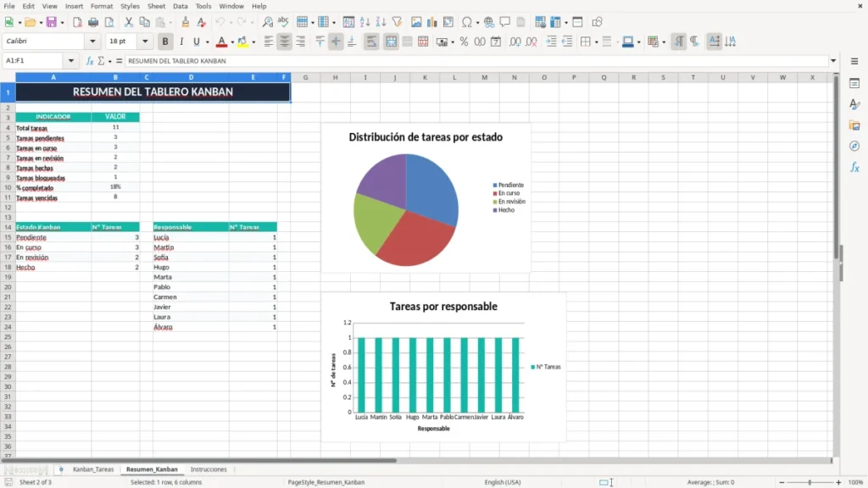Image resolution: width=868 pixels, height=488 pixels.
Task: Open the File menu
Action: pos(9,6)
